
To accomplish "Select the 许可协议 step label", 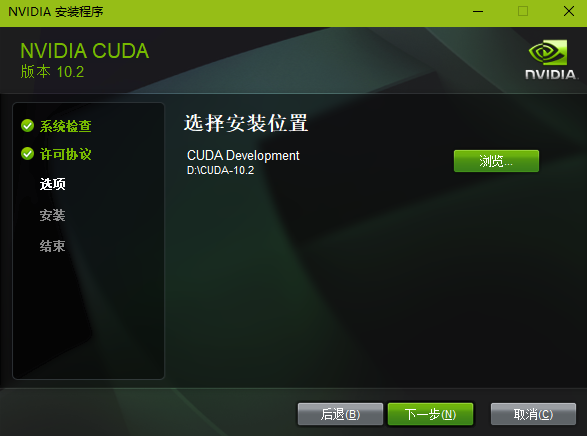I will [66, 154].
